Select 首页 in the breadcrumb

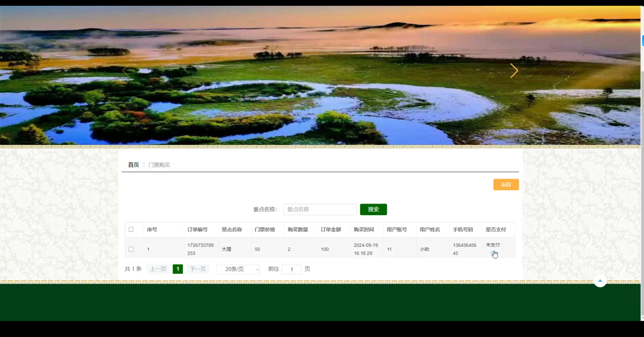pos(133,165)
